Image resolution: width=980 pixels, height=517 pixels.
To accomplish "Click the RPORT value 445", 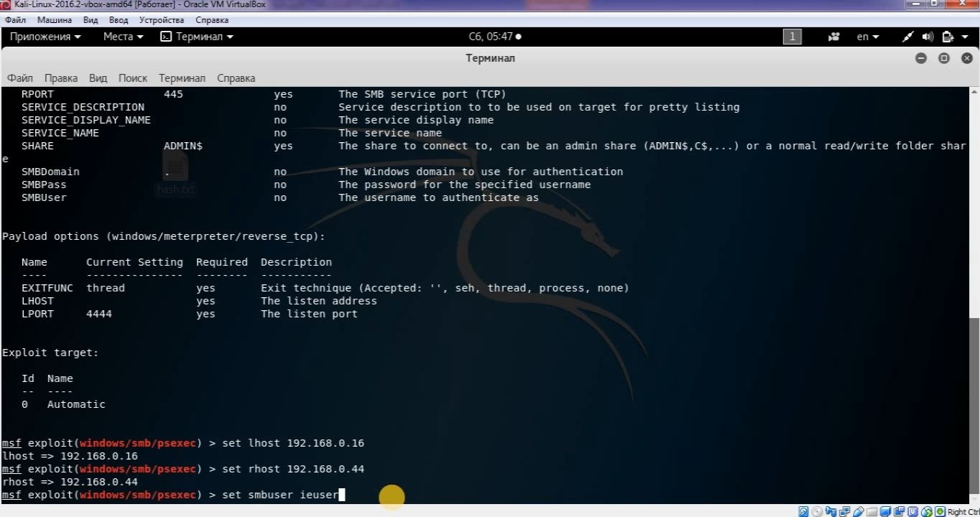I will (173, 94).
